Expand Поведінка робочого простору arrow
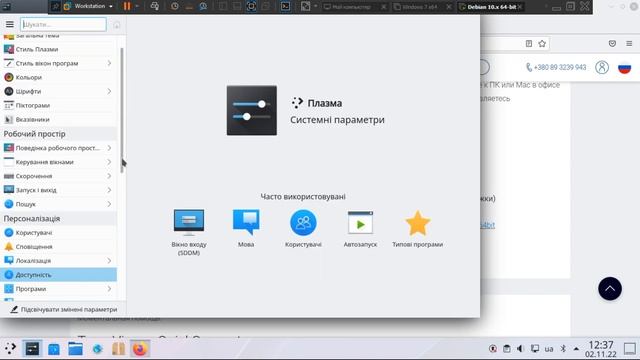640x360 pixels. [x=109, y=148]
